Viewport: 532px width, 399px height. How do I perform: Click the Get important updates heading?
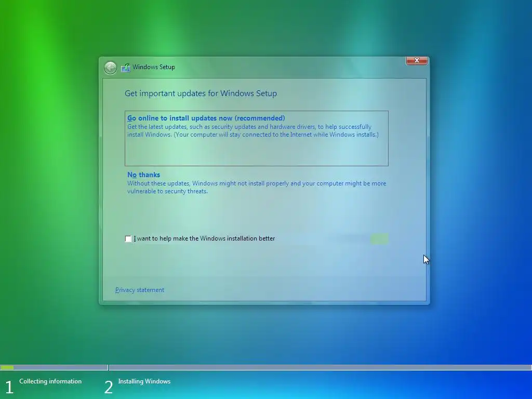tap(201, 94)
